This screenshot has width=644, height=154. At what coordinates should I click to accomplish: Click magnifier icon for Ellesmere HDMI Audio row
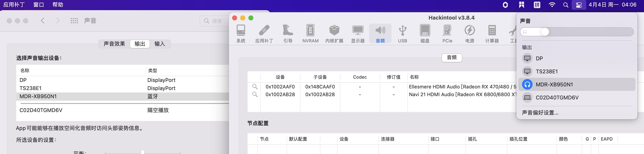click(x=255, y=87)
